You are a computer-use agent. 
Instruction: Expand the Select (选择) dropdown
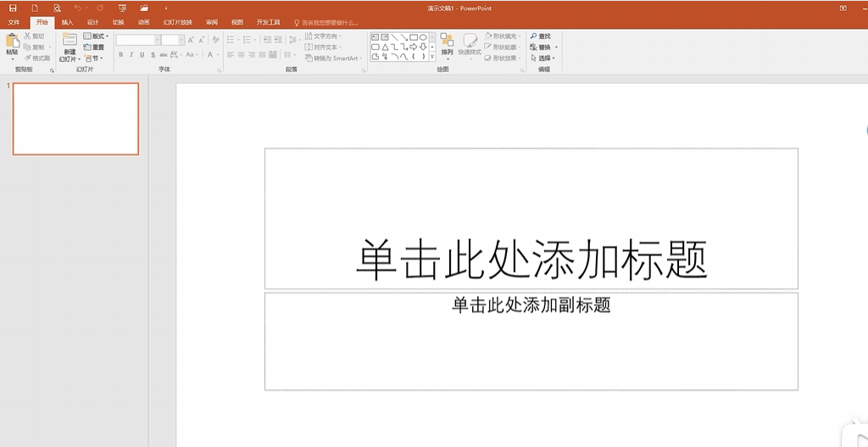pyautogui.click(x=543, y=59)
